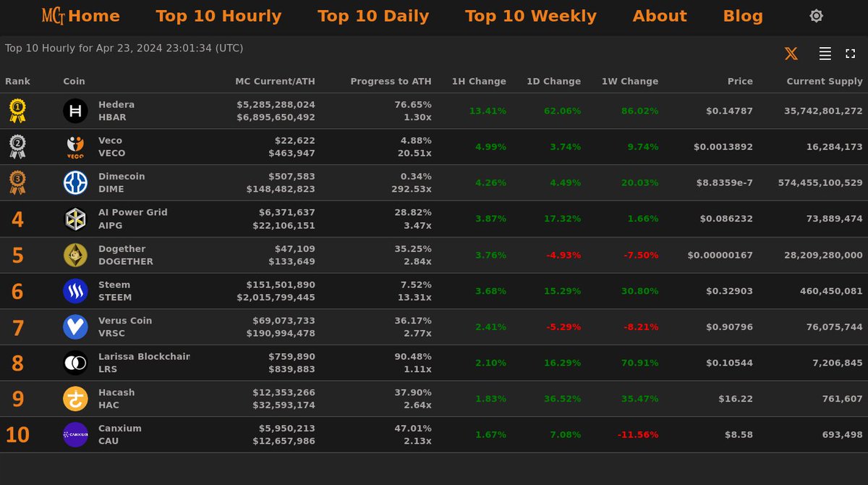The image size is (868, 485).
Task: Open the Canxium name link
Action: 120,429
